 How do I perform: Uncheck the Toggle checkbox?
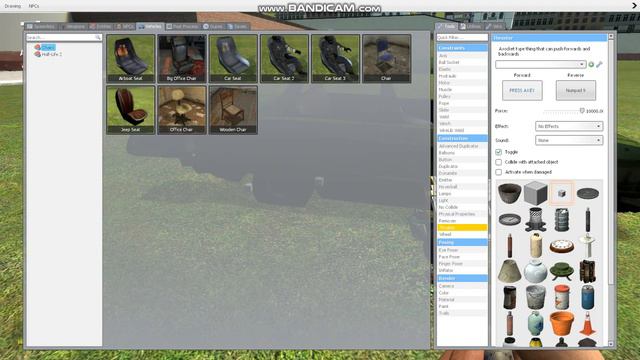pyautogui.click(x=498, y=152)
